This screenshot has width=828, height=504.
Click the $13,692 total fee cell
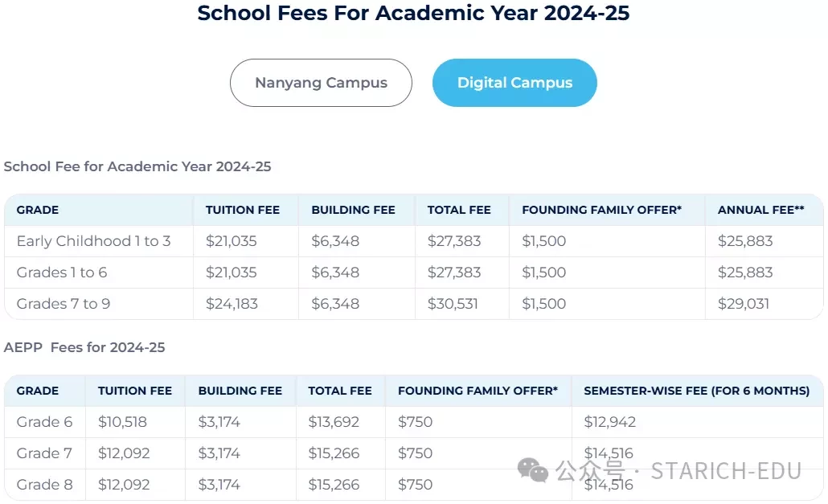coord(333,422)
